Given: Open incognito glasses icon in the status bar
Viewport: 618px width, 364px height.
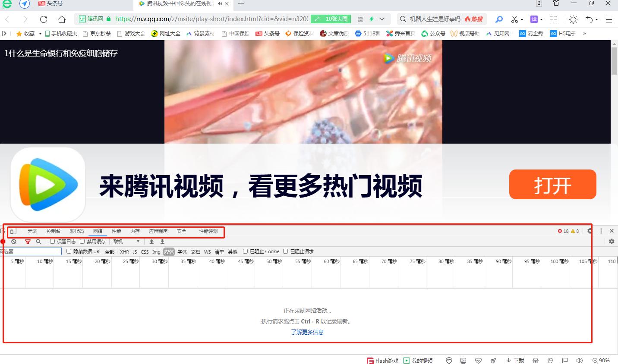Looking at the screenshot, I should pos(535,361).
